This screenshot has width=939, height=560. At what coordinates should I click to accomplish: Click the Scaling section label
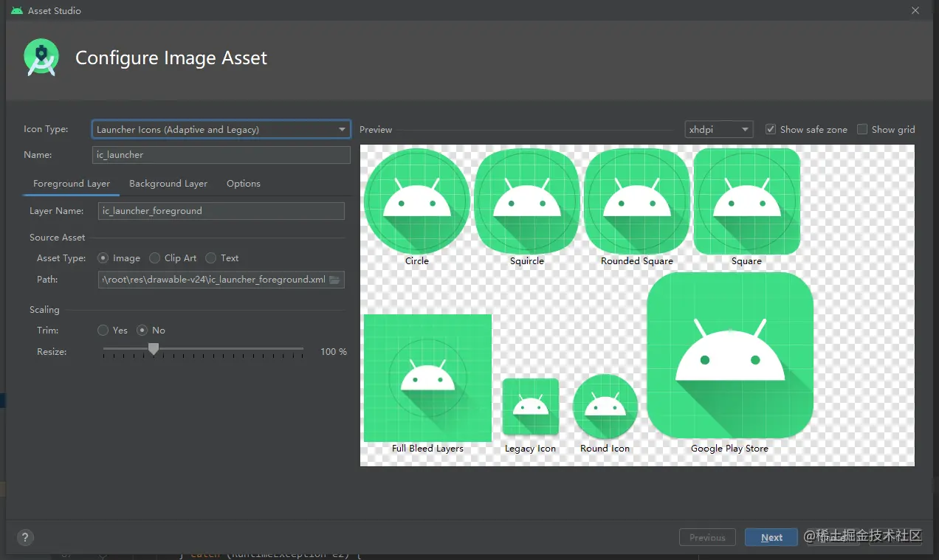click(44, 310)
